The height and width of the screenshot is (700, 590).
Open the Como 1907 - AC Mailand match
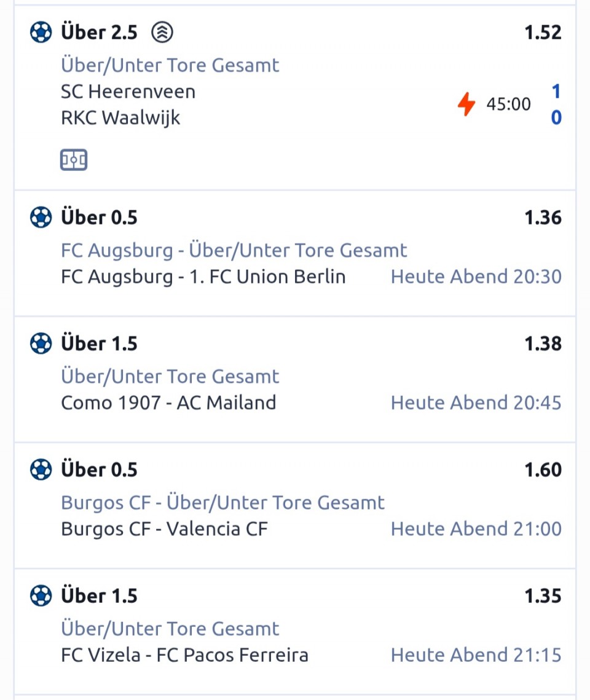(x=168, y=403)
